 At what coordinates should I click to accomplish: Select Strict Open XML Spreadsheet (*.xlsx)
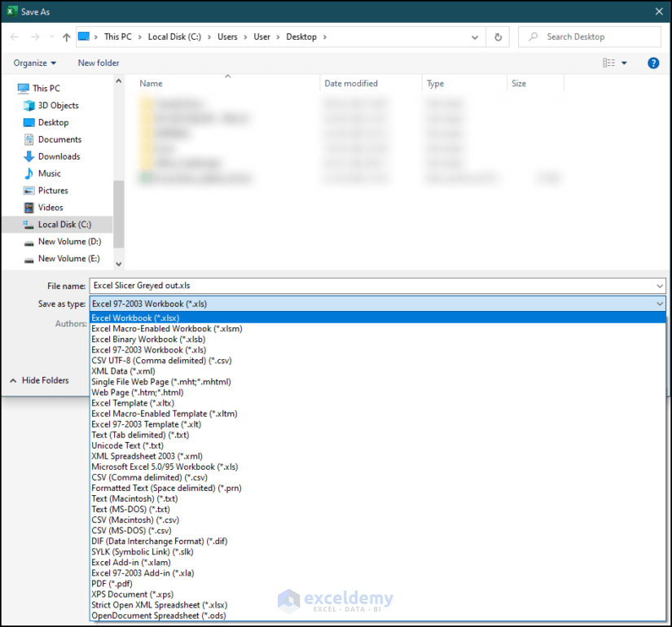click(x=378, y=605)
